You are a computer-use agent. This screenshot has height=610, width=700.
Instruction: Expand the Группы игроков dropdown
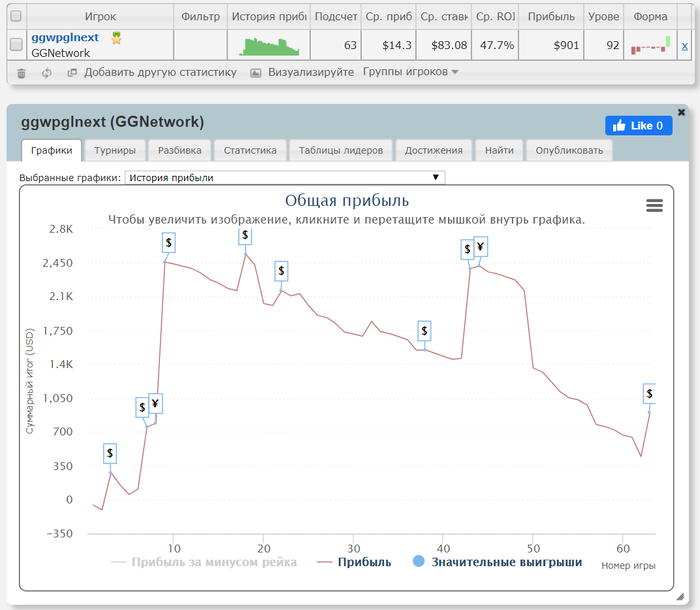tap(410, 71)
